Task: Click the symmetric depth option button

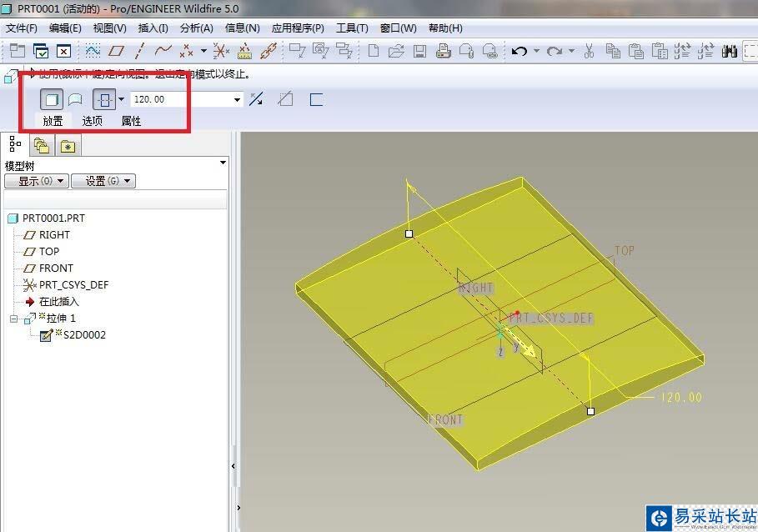Action: tap(104, 99)
